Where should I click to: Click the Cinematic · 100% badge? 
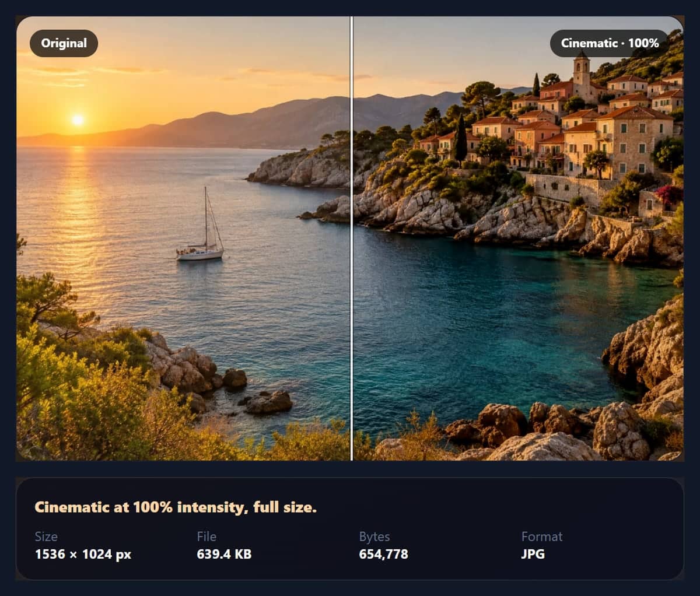pos(610,43)
